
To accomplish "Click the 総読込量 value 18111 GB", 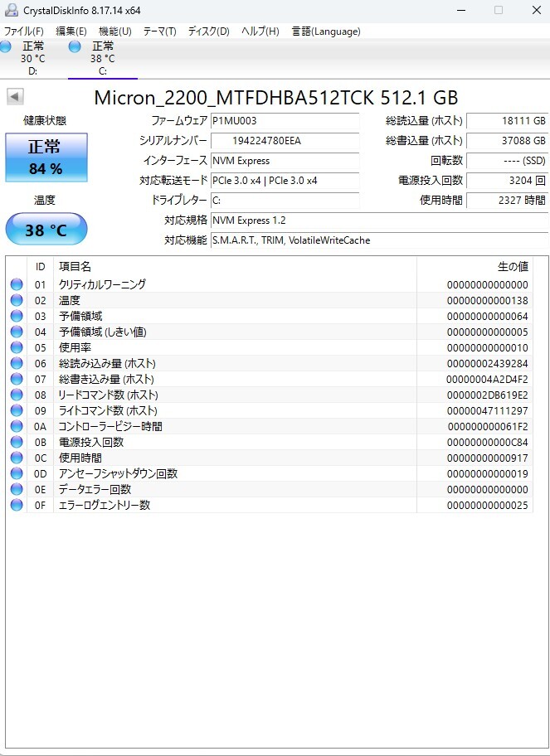I will 508,120.
